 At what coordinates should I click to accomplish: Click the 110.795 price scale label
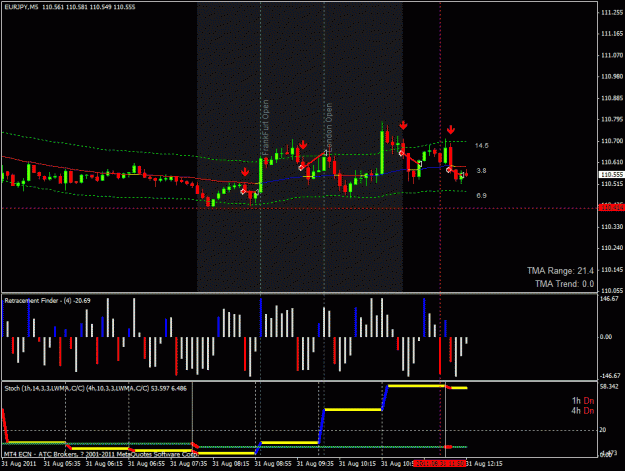pos(612,119)
